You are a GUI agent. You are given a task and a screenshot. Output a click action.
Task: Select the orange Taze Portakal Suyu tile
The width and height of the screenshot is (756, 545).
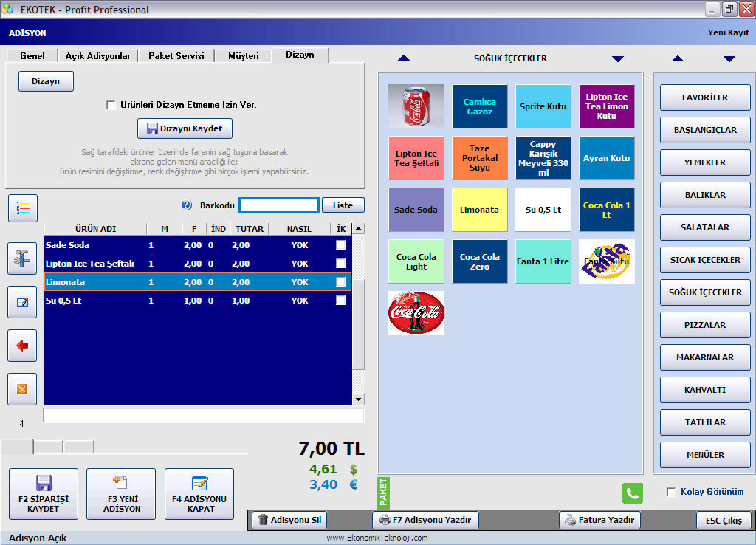click(x=480, y=158)
